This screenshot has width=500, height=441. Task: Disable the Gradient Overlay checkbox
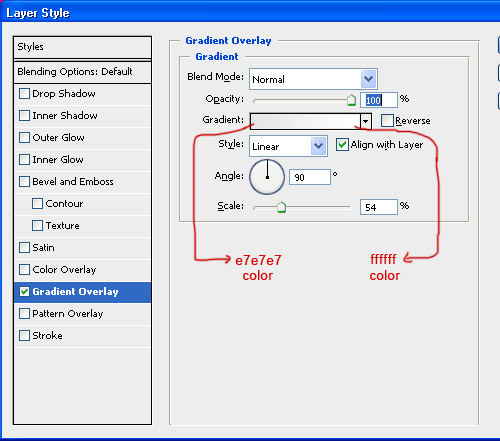tap(24, 292)
